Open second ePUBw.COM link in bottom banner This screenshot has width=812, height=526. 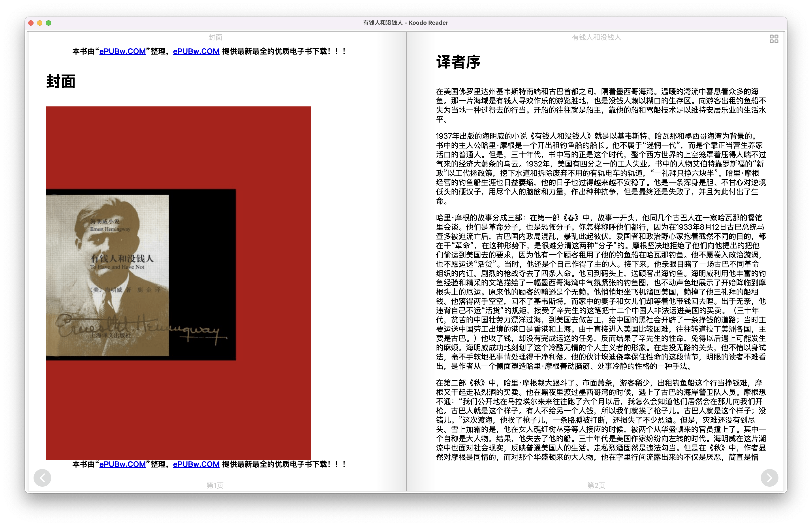coord(196,464)
